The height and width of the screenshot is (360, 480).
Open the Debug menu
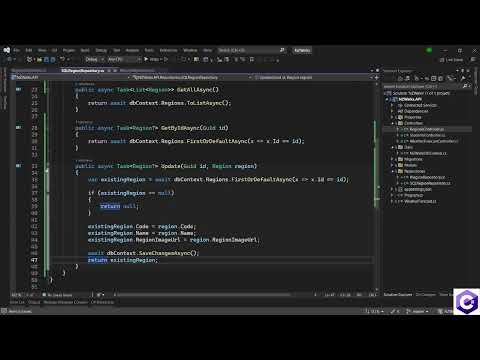[101, 50]
